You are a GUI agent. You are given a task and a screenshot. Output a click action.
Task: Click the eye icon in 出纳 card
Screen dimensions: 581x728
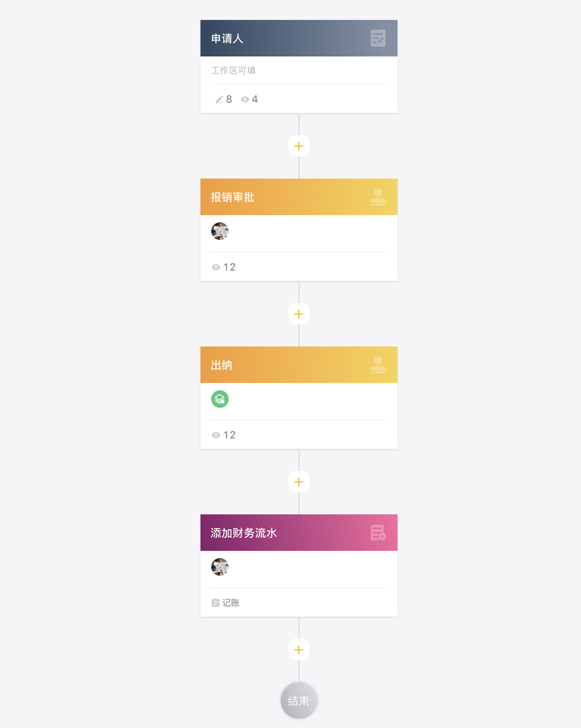(216, 435)
